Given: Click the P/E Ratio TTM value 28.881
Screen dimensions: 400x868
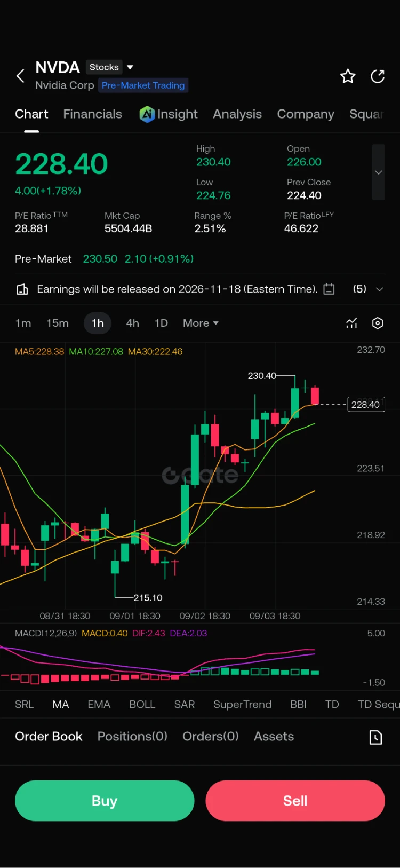Looking at the screenshot, I should coord(31,228).
